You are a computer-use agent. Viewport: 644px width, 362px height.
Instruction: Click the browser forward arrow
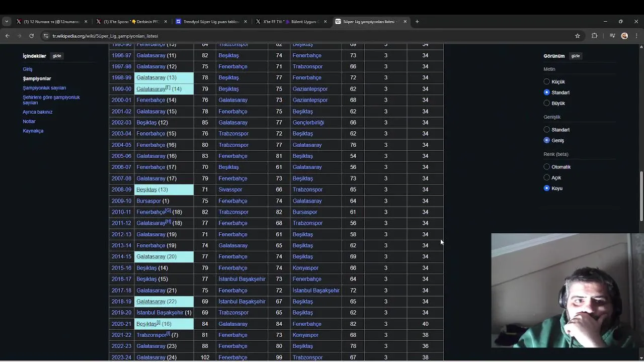[19, 36]
